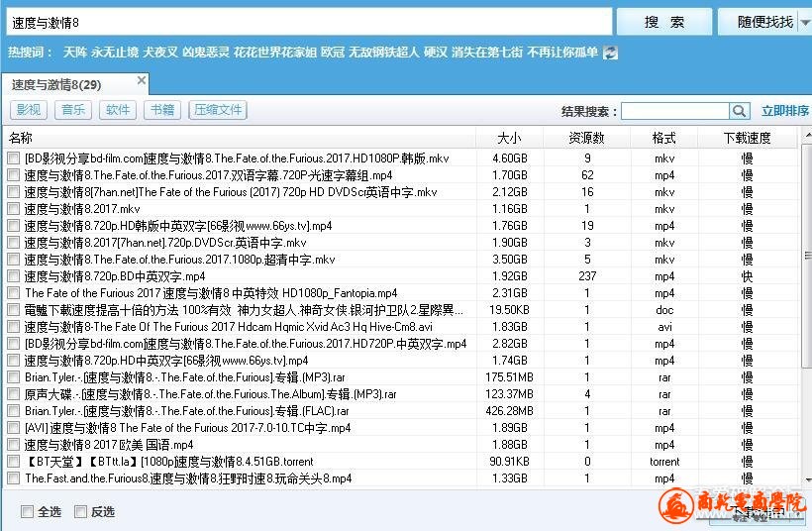This screenshot has height=531, width=812.
Task: Click the result search magnifier icon
Action: tap(739, 111)
